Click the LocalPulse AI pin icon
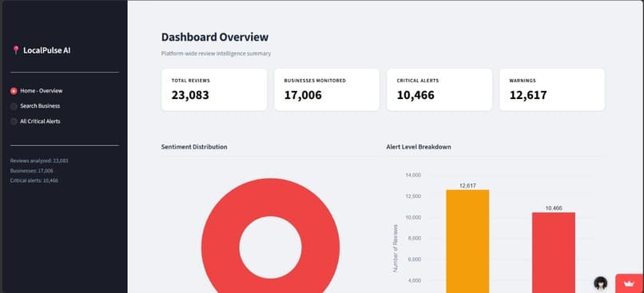The height and width of the screenshot is (293, 644). pos(16,50)
